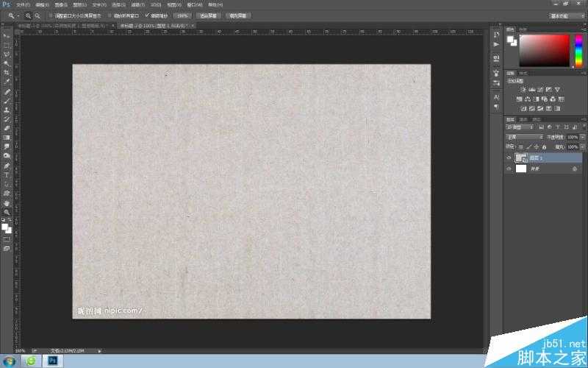Click the 100% zoom button
The width and height of the screenshot is (588, 368).
[182, 15]
